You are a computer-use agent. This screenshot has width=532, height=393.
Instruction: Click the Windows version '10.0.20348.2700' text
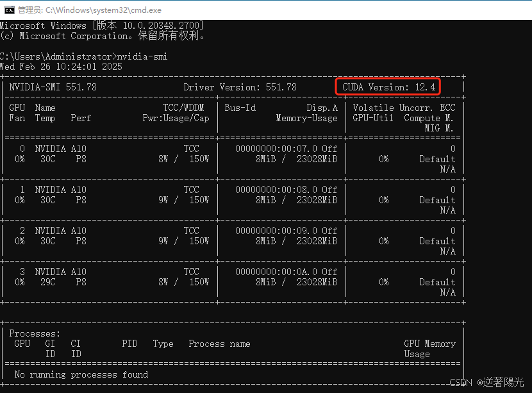[x=161, y=26]
